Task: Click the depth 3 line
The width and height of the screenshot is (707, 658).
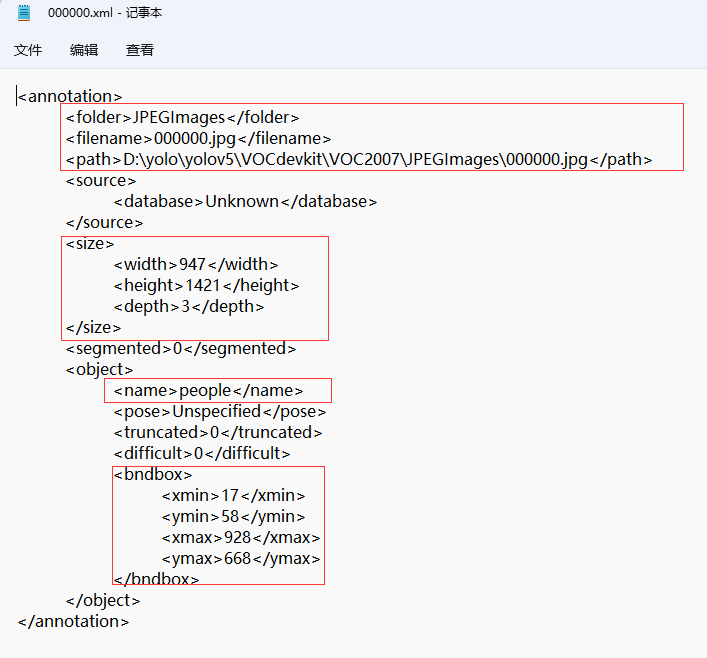Action: tap(189, 307)
